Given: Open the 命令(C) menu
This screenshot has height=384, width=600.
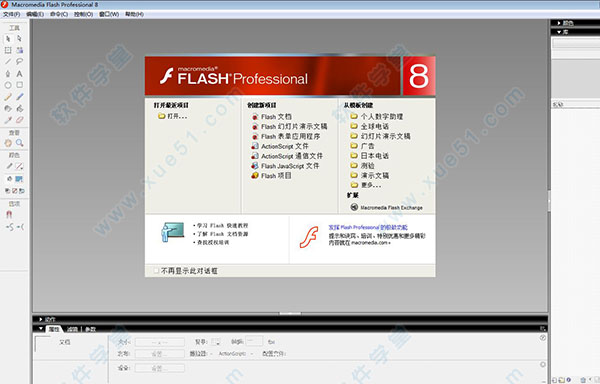Looking at the screenshot, I should 59,14.
